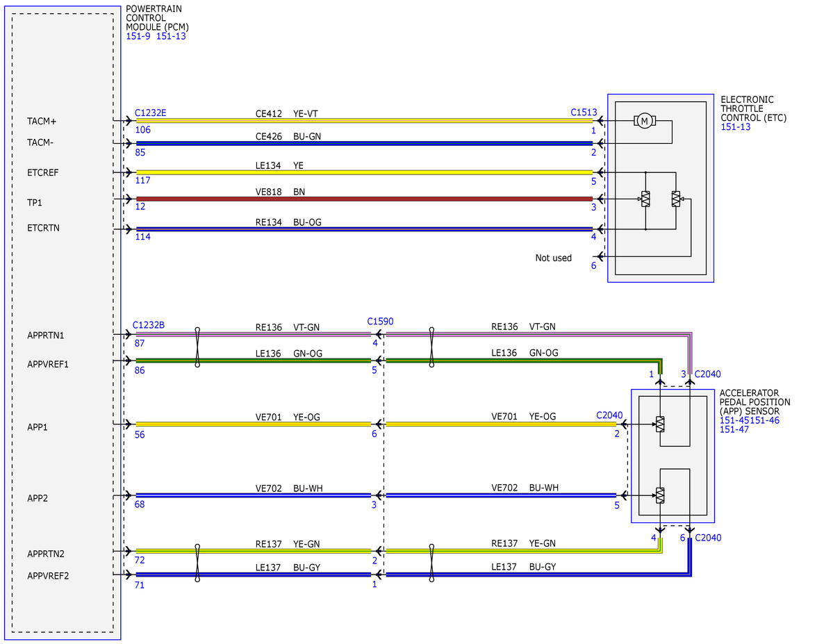The height and width of the screenshot is (644, 833).
Task: Click PCM pin number 106
Action: (143, 130)
